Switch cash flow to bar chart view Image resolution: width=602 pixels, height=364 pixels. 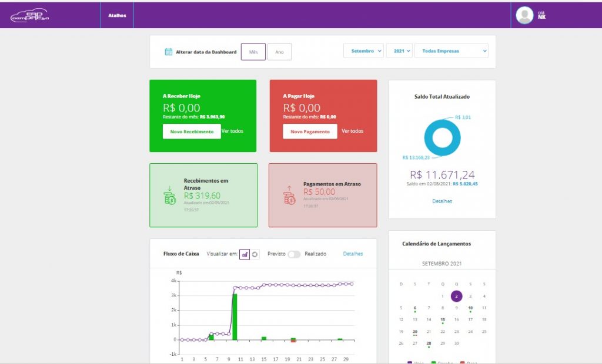pos(245,254)
